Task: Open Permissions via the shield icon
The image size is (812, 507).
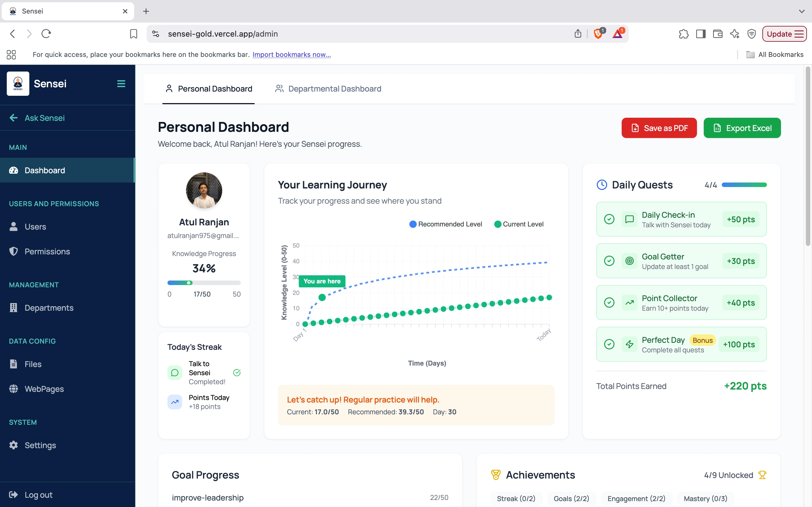Action: tap(14, 252)
